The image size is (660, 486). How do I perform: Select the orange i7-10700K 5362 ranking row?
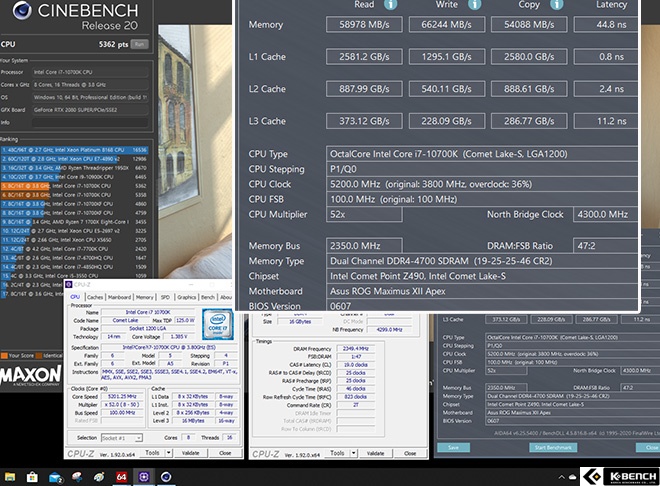tap(75, 186)
